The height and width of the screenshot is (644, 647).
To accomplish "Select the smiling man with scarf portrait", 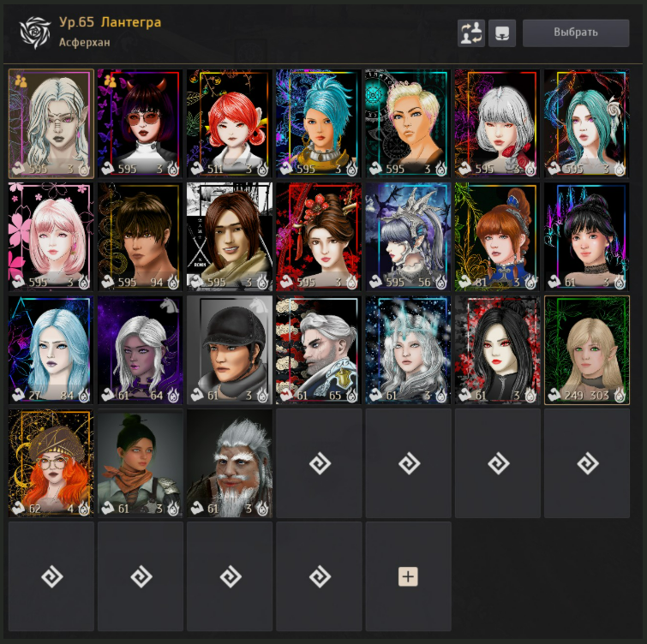I will tap(230, 236).
